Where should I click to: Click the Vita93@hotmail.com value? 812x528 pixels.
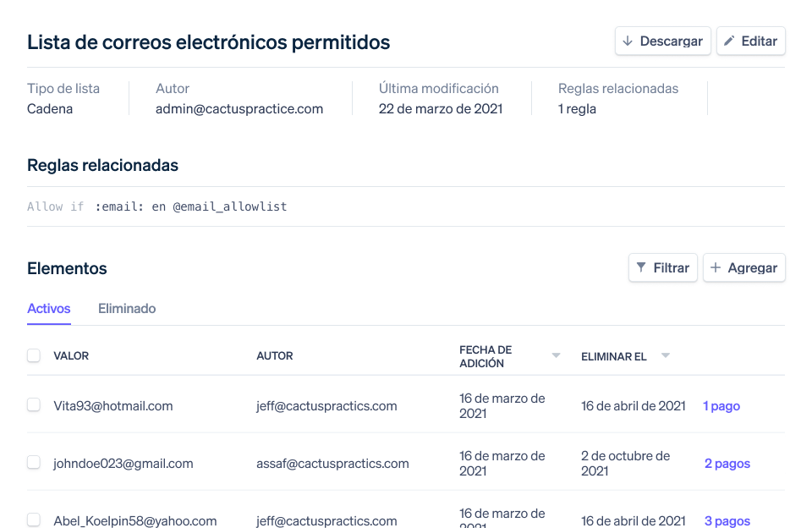coord(112,406)
